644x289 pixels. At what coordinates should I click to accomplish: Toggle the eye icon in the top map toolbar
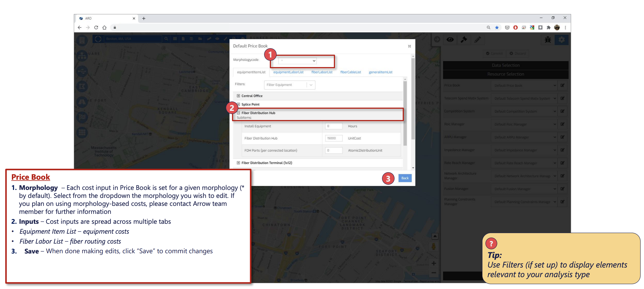(217, 39)
